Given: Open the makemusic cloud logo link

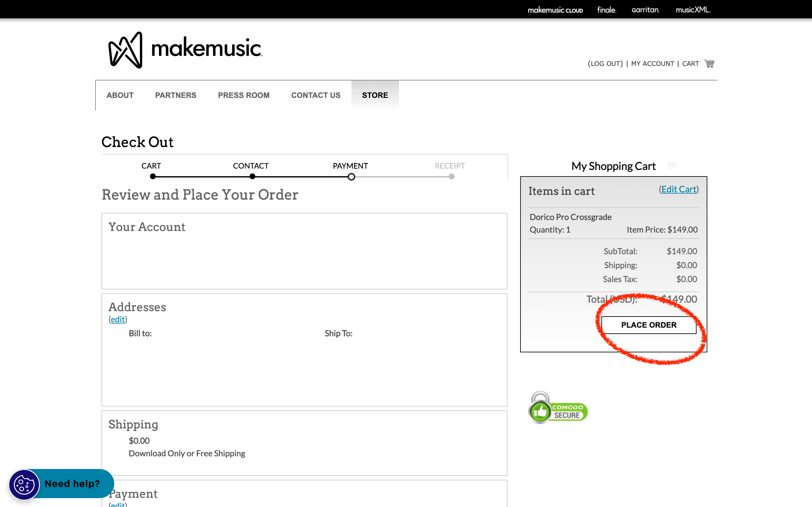Looking at the screenshot, I should coord(555,10).
